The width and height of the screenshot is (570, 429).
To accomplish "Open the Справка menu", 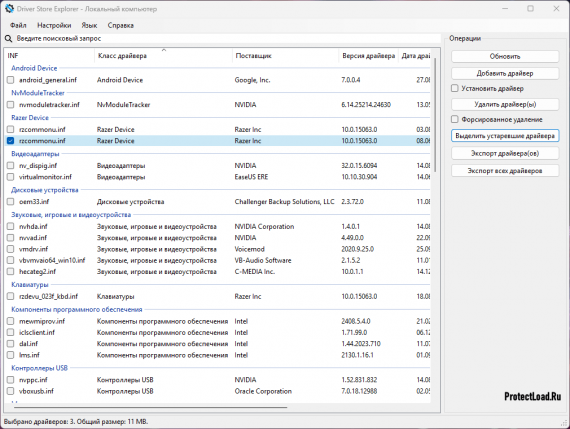I will 121,25.
